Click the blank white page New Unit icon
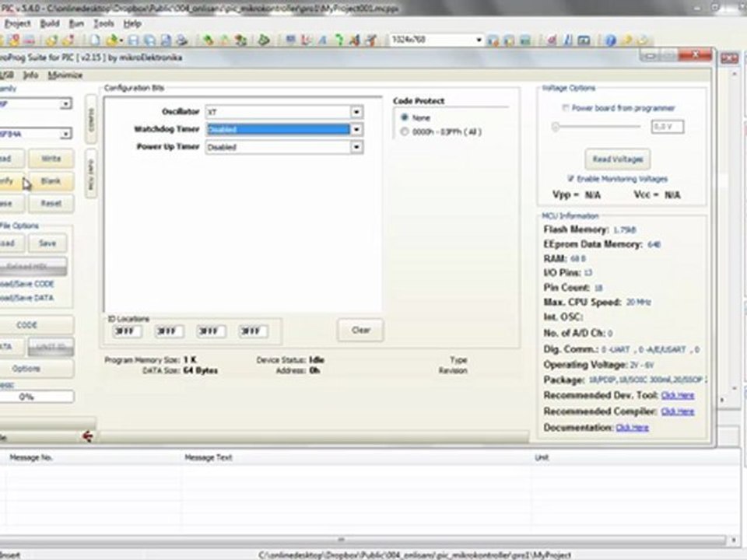The image size is (747, 560). point(95,40)
